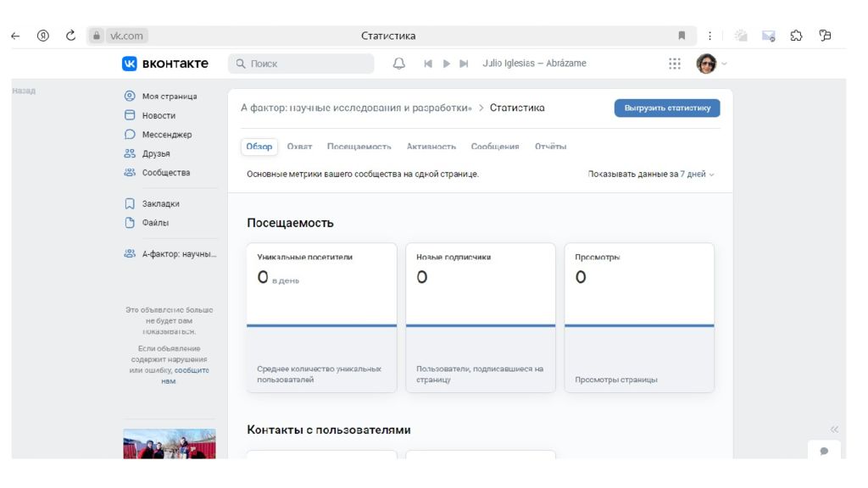This screenshot has height=488, width=868.
Task: Expand the profile avatar menu
Action: click(710, 64)
